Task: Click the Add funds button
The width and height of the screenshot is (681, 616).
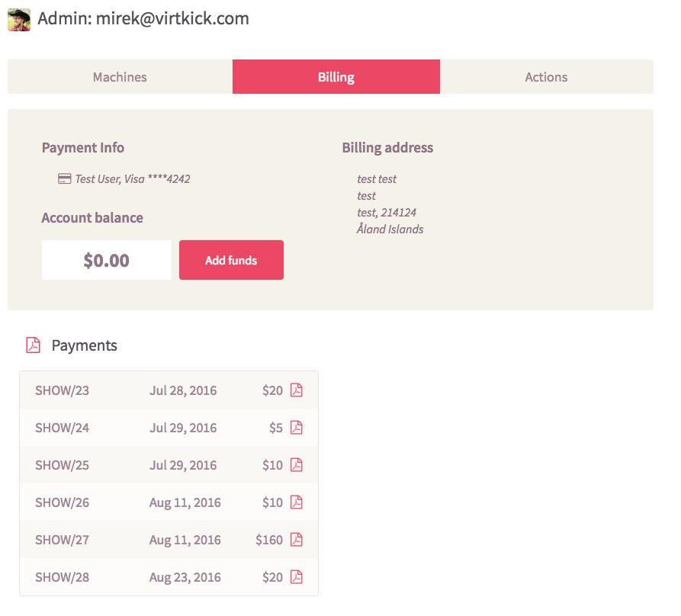Action: [x=232, y=260]
